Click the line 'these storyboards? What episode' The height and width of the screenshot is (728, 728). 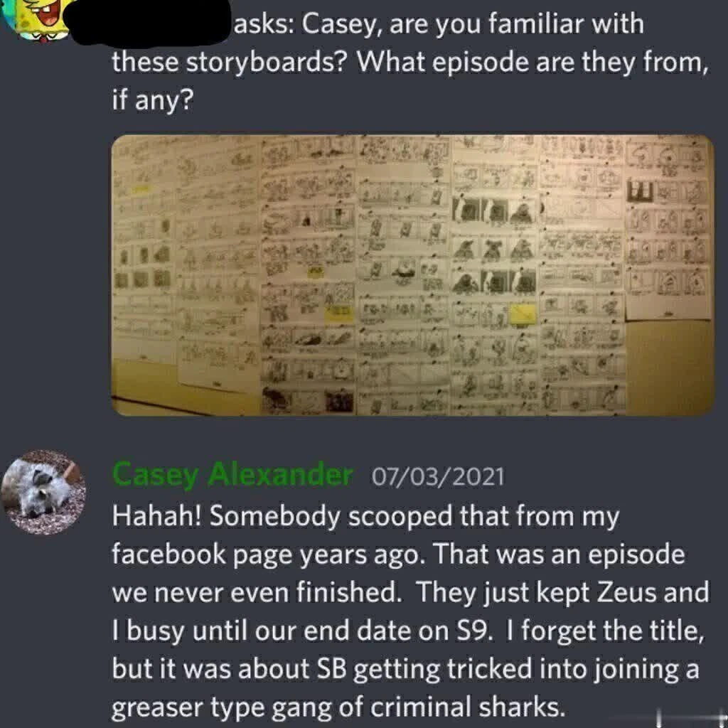click(410, 63)
